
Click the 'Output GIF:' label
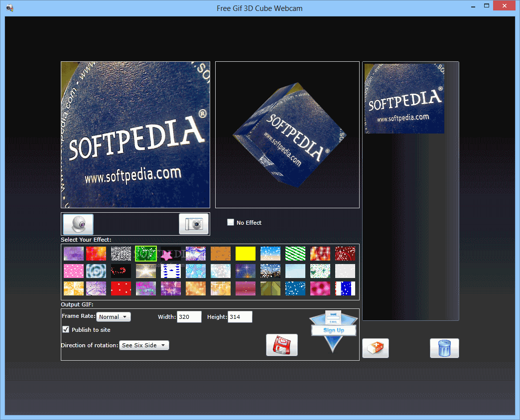click(x=77, y=304)
